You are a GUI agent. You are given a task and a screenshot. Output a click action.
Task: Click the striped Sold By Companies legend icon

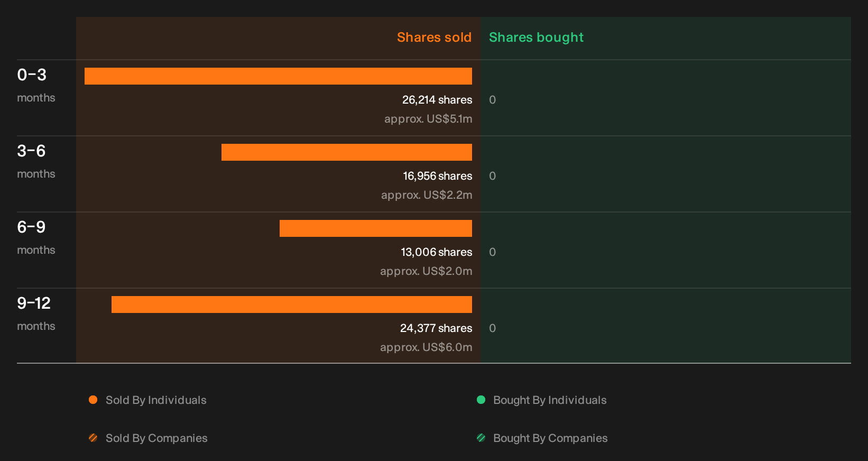click(x=93, y=438)
